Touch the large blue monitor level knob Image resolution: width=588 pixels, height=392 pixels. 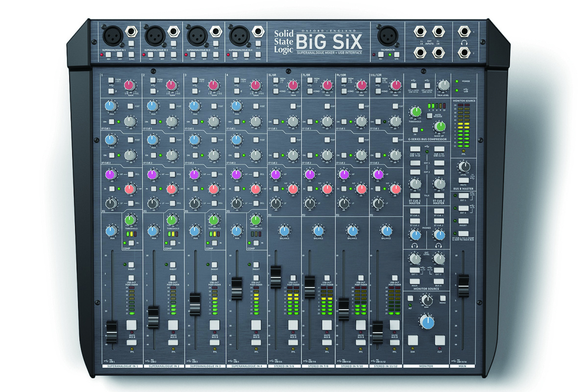(427, 322)
